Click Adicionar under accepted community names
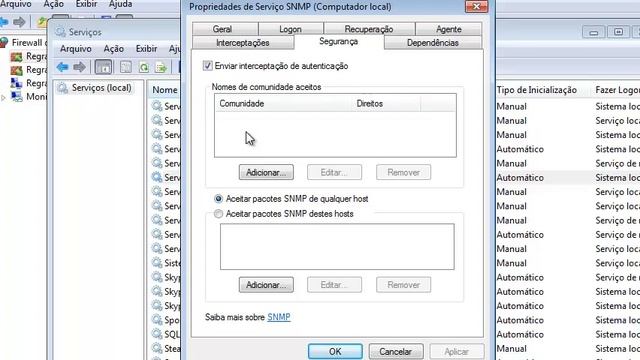This screenshot has width=640, height=360. pos(266,172)
